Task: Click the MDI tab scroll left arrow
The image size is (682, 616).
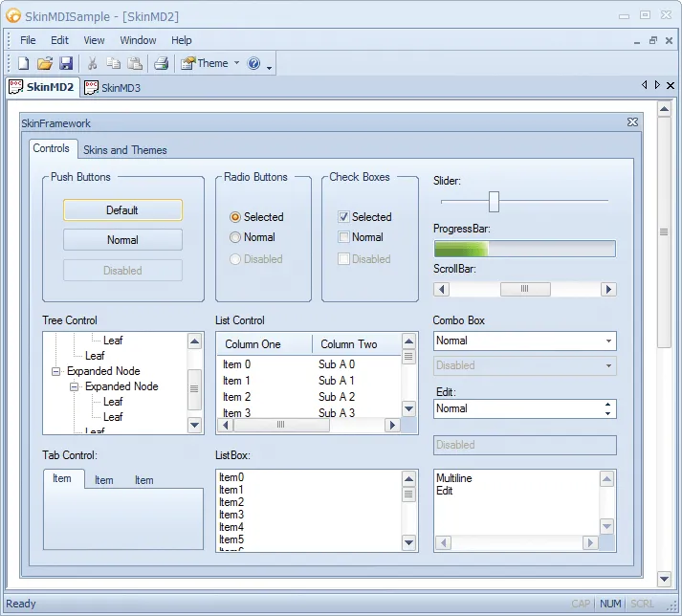Action: pos(644,85)
